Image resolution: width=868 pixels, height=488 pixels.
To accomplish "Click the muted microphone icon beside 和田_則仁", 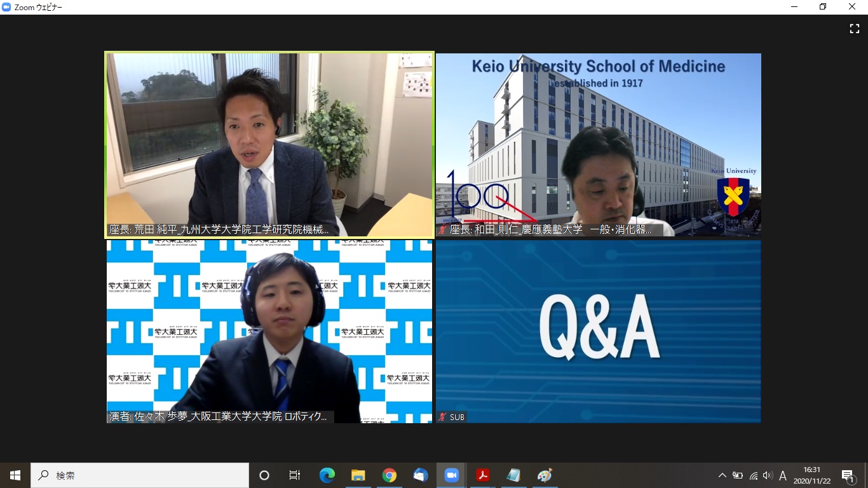I will pos(442,230).
